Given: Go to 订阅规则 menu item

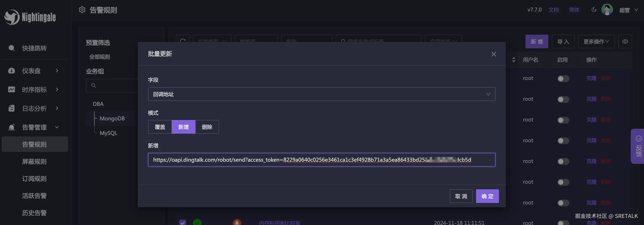Looking at the screenshot, I should [34, 179].
